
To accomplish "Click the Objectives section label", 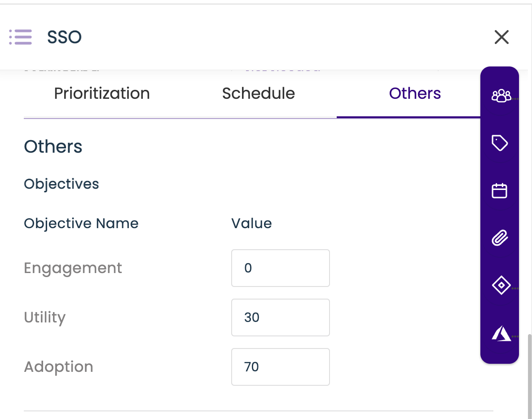I will click(x=62, y=184).
